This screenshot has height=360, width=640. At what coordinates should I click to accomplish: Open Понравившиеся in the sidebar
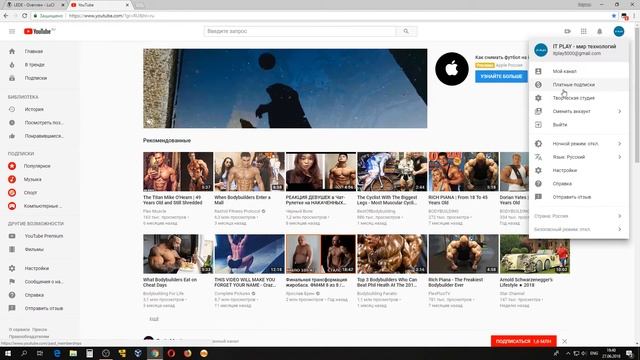coord(40,136)
